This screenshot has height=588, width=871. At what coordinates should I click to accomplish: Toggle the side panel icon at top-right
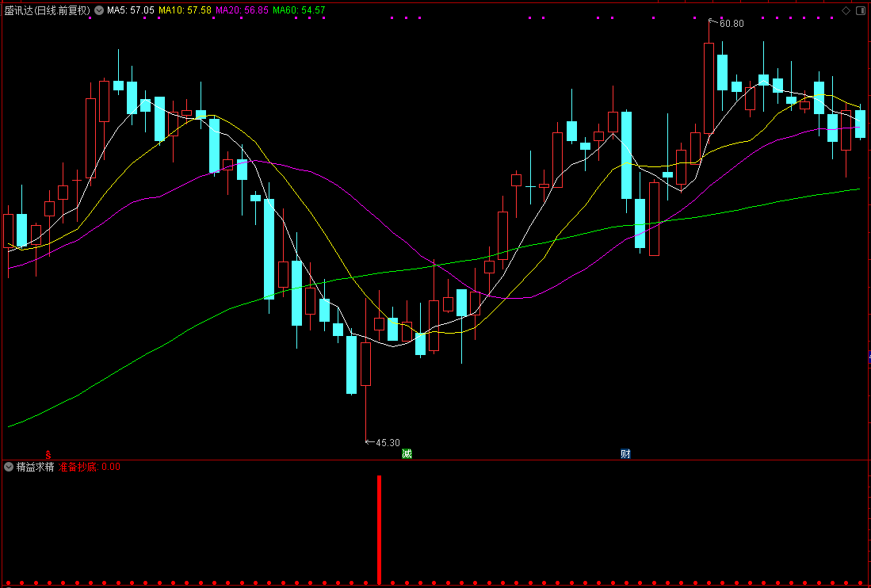point(861,10)
